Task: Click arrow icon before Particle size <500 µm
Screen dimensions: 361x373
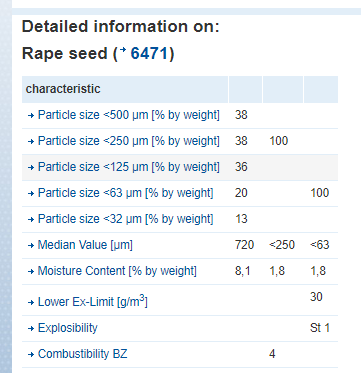Action: (x=31, y=116)
